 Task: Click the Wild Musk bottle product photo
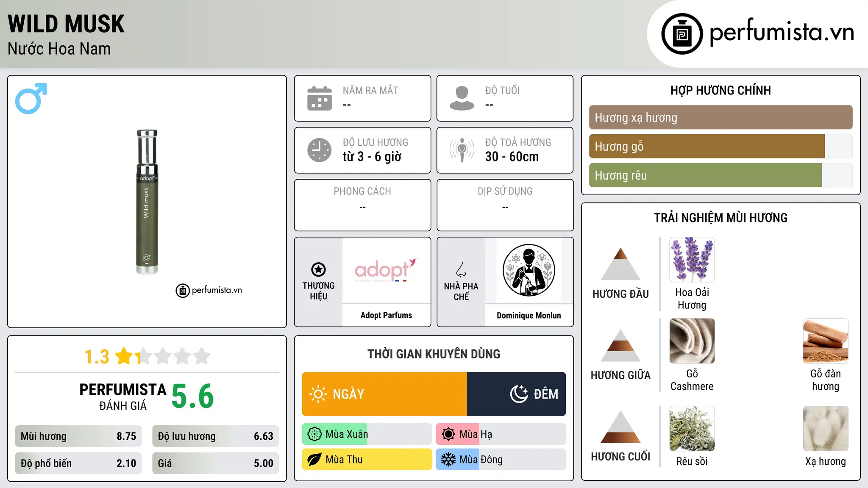click(x=147, y=202)
